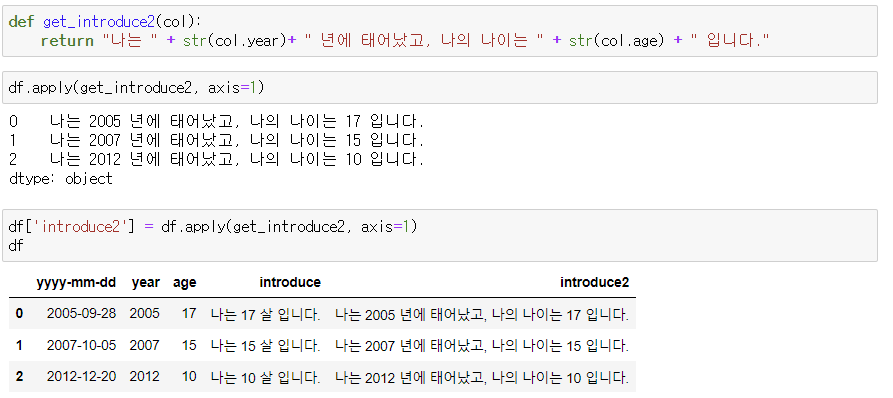893x398 pixels.
Task: Click the index label 0 in the table
Action: [20, 314]
